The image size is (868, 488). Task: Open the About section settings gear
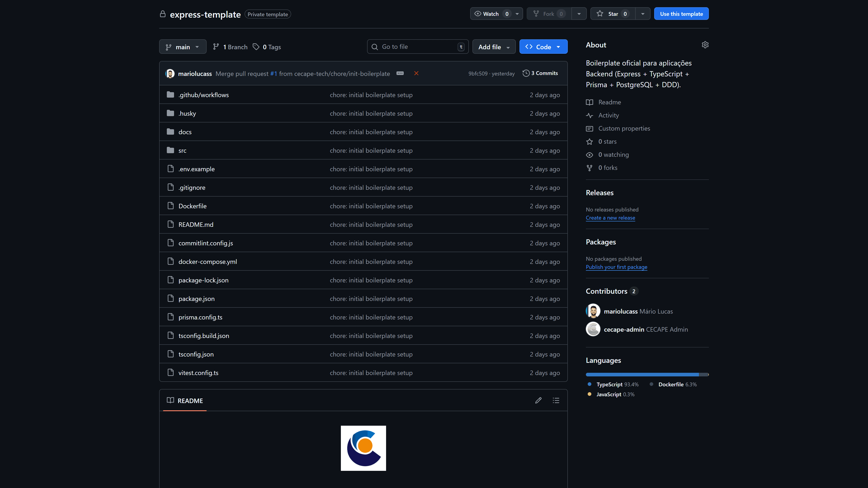coord(705,45)
